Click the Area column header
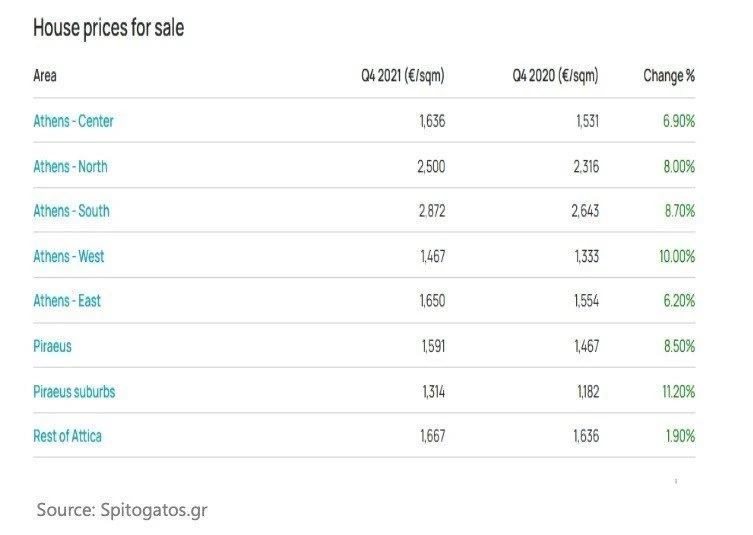Viewport: 753px width, 535px height. 45,76
